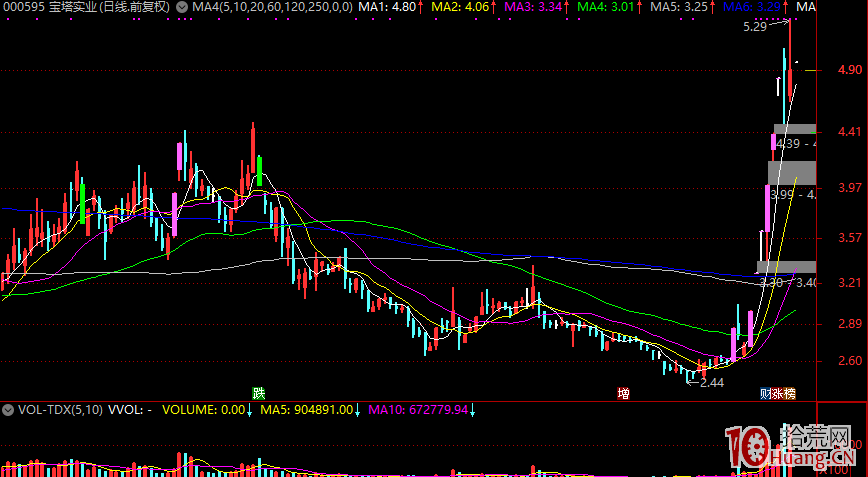
Task: Click the 3.30 - 3.40 gap label
Action: click(x=788, y=283)
